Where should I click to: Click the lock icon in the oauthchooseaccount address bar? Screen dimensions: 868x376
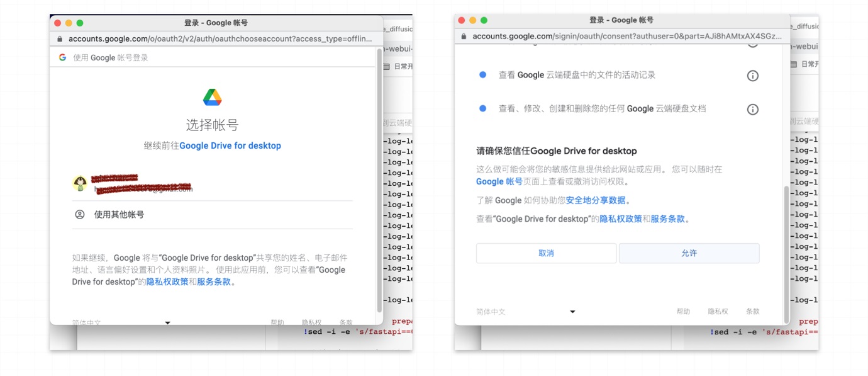(x=60, y=38)
